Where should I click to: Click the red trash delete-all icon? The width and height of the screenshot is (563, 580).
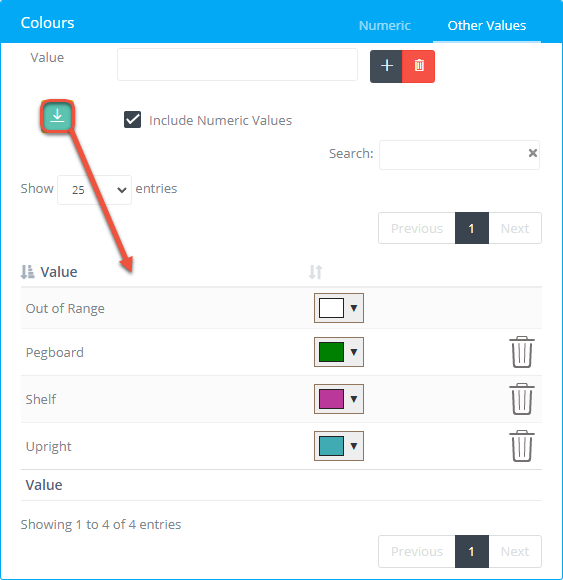tap(419, 66)
